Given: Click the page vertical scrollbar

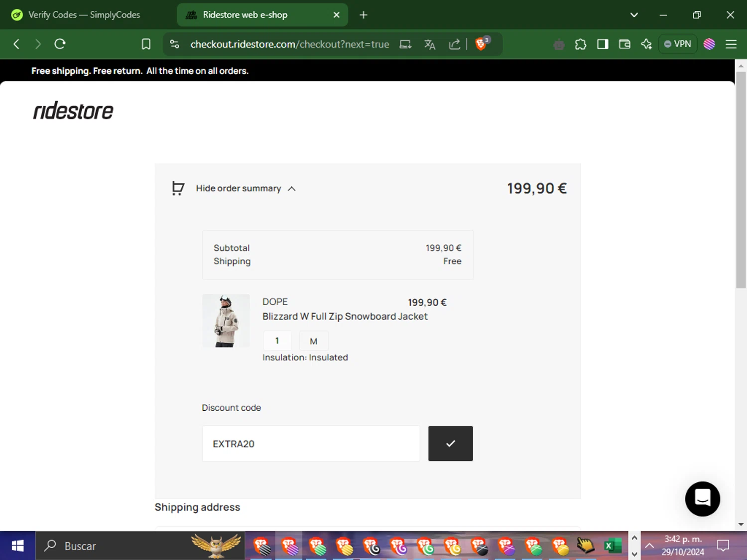Looking at the screenshot, I should (x=741, y=179).
